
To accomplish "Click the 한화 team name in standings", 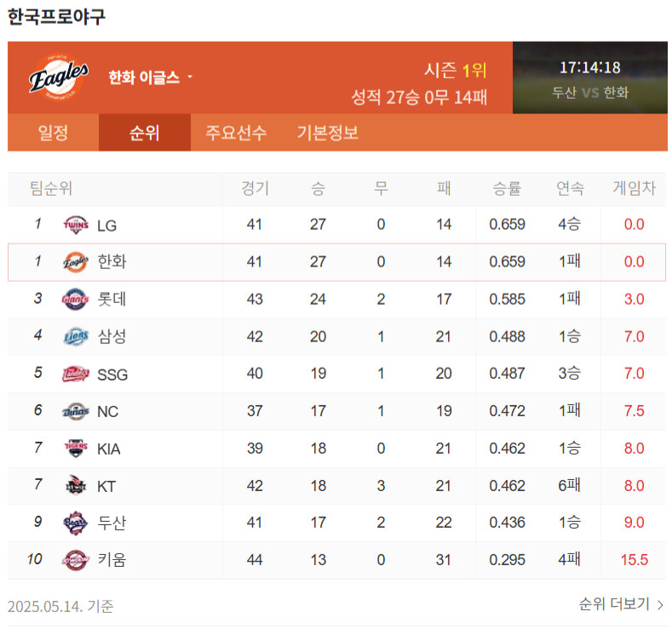I will click(112, 261).
